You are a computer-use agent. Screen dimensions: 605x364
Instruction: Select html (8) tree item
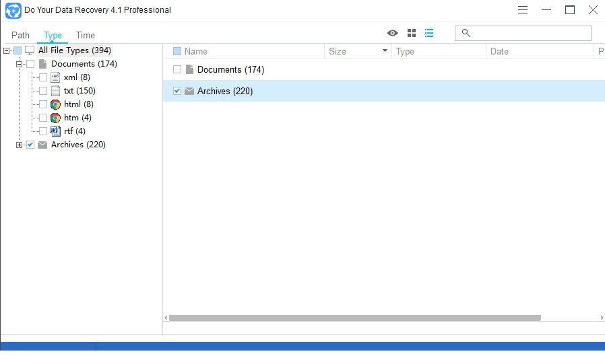(x=79, y=104)
